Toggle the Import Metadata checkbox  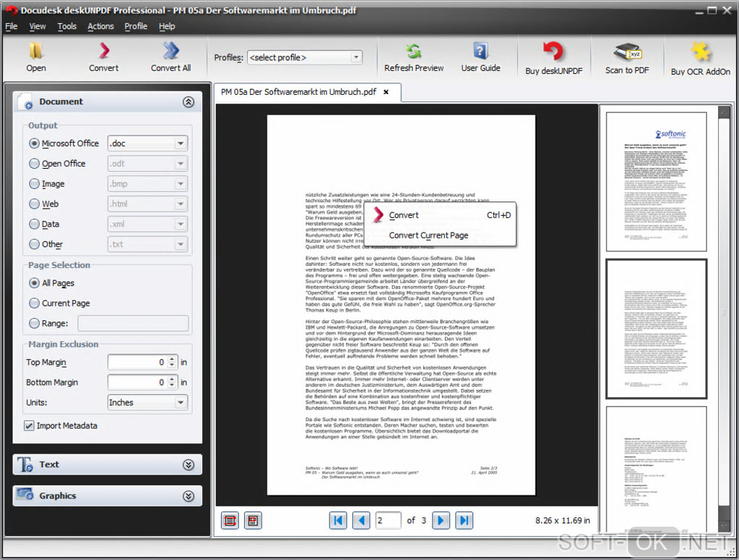[x=29, y=426]
